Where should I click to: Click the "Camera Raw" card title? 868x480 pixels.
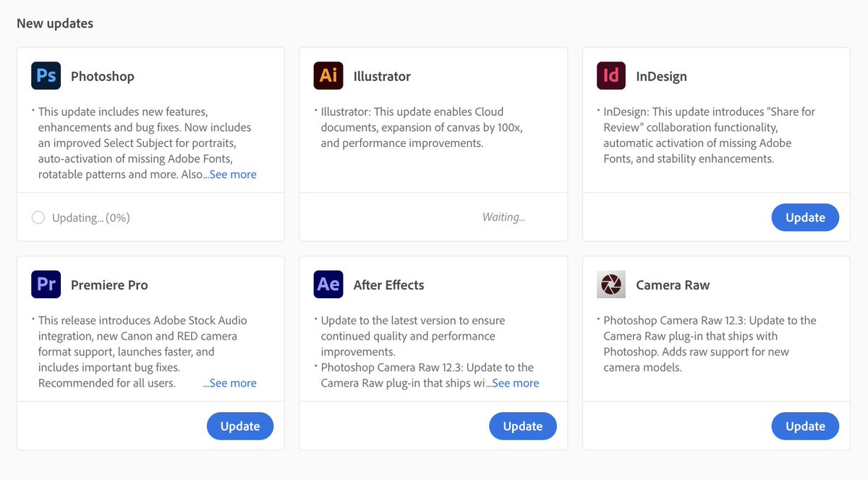click(673, 285)
